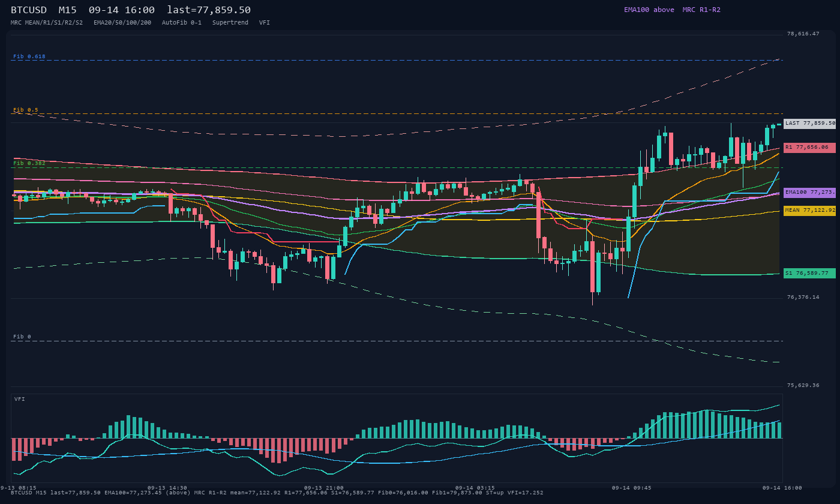Click the red R1 77,656.06 price tag
840x504 pixels.
click(x=809, y=148)
